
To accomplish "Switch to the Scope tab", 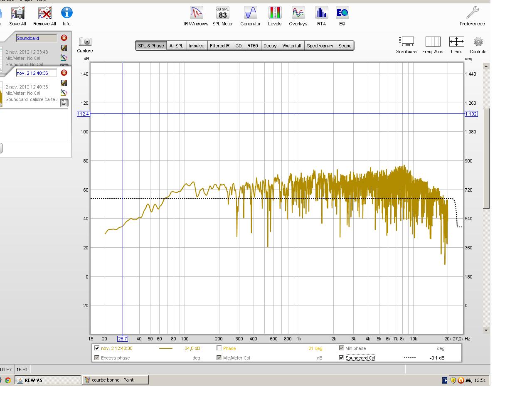I will click(x=345, y=46).
